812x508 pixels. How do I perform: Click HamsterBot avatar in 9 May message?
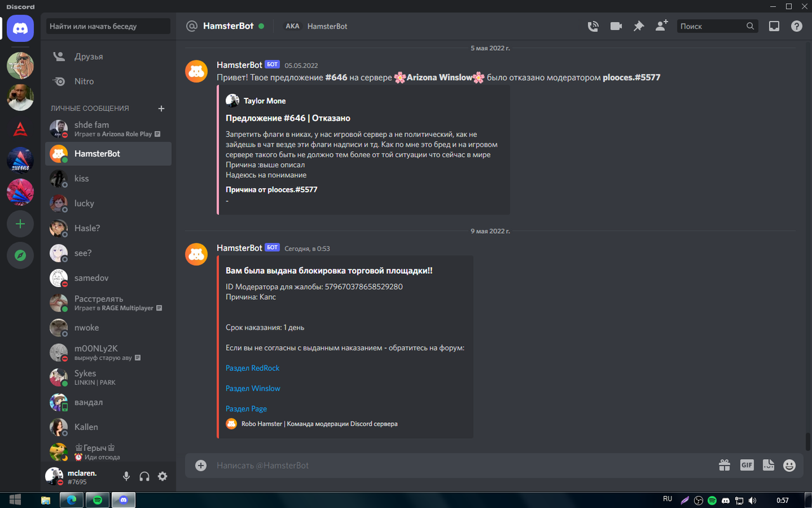(197, 255)
